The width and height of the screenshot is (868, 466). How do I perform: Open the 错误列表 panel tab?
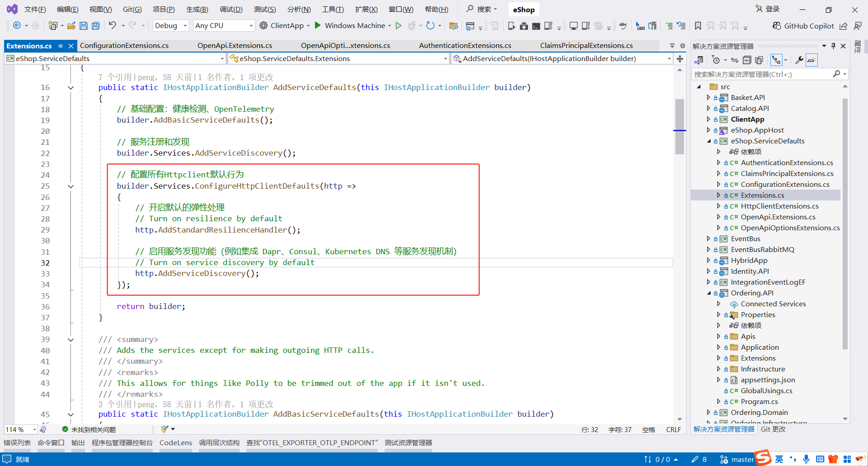coord(17,443)
